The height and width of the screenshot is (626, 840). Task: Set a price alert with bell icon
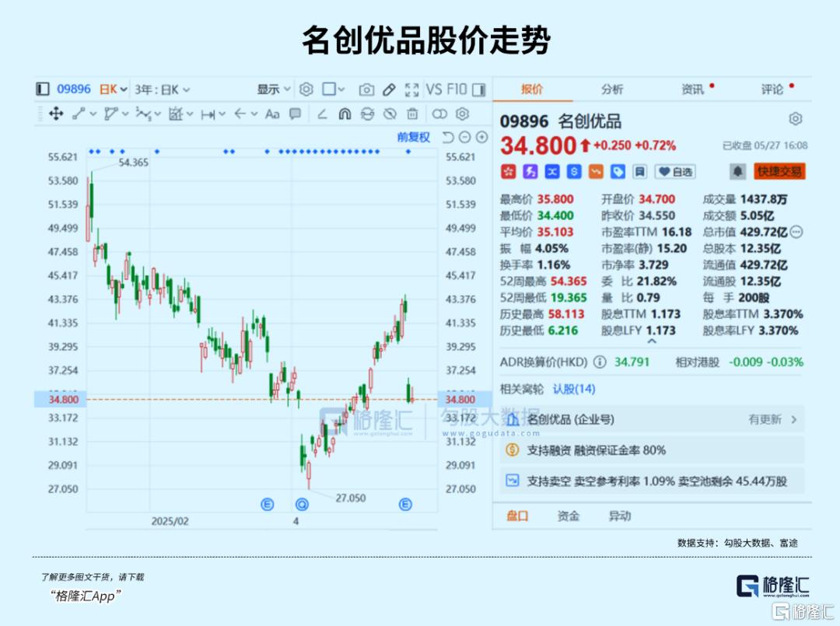point(737,171)
